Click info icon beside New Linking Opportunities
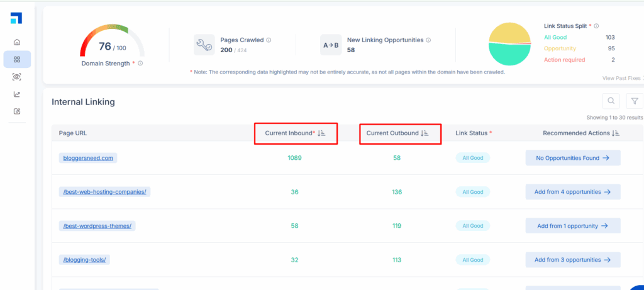 (429, 40)
